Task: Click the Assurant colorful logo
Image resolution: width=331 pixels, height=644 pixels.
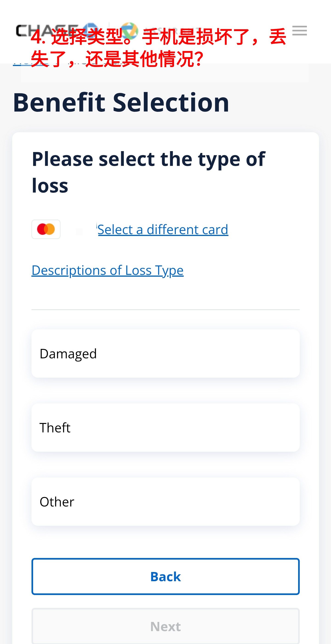Action: tap(129, 31)
